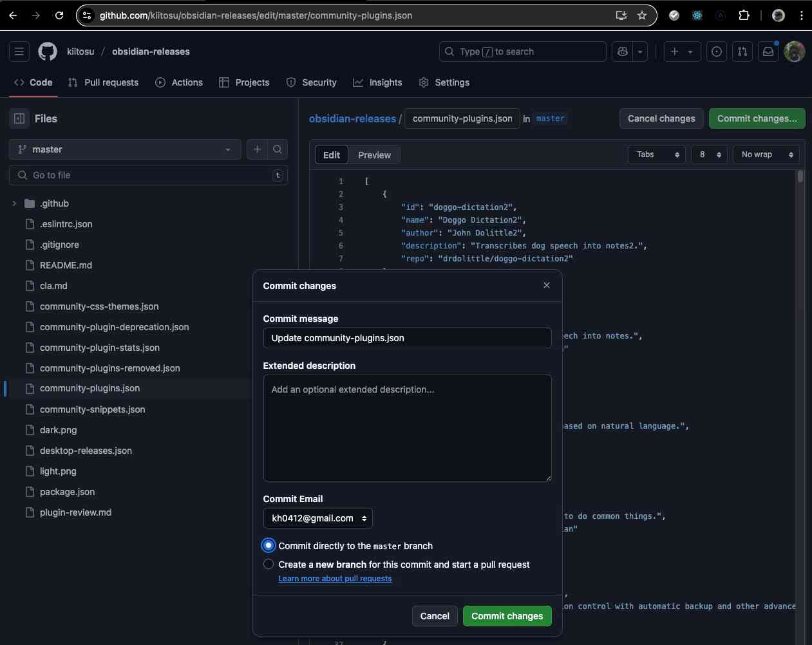Image resolution: width=812 pixels, height=645 pixels.
Task: Select Commit directly to master branch
Action: (269, 546)
